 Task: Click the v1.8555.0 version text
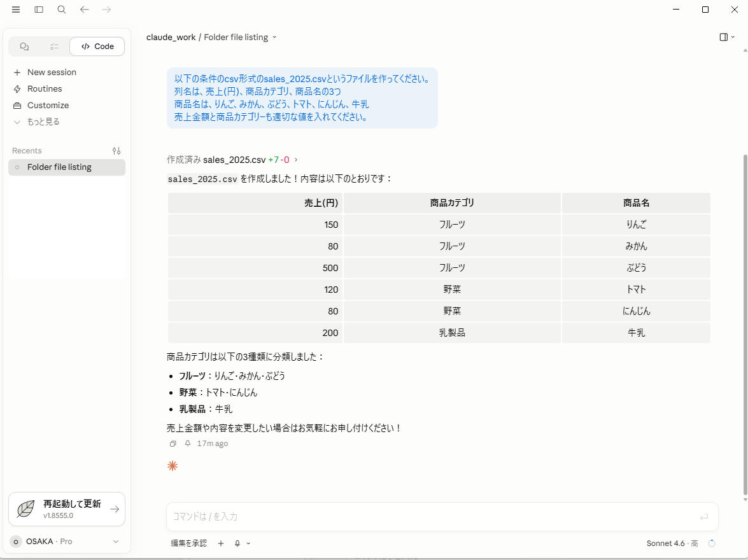(58, 515)
